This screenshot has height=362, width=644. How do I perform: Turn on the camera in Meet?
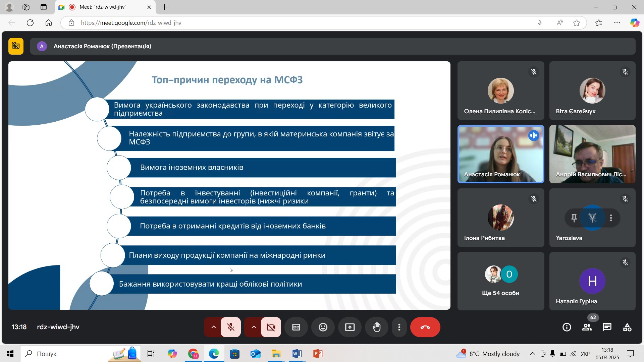pos(271,327)
